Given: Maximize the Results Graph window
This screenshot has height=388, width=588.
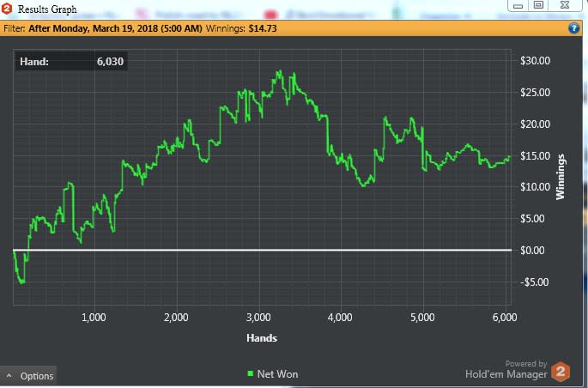Looking at the screenshot, I should click(538, 5).
